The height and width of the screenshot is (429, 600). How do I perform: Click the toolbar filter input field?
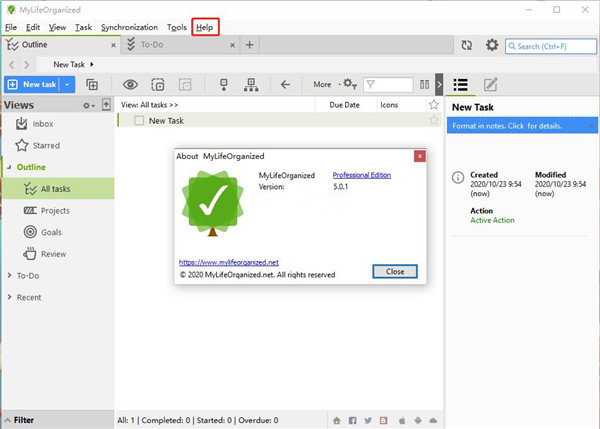coord(388,85)
